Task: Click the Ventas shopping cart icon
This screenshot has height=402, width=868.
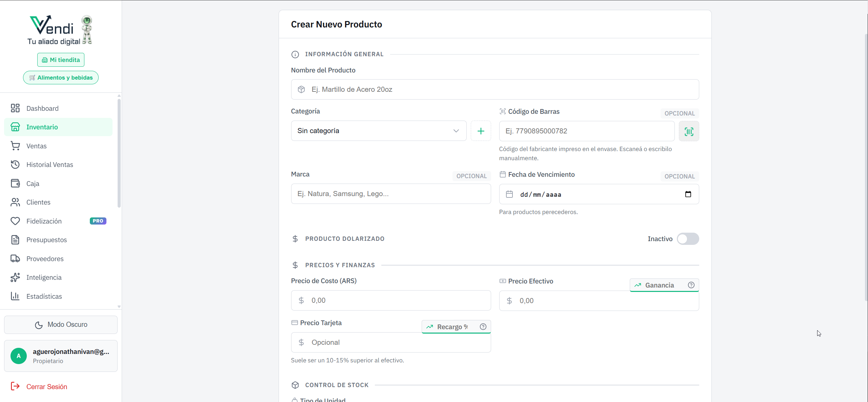Action: click(15, 146)
